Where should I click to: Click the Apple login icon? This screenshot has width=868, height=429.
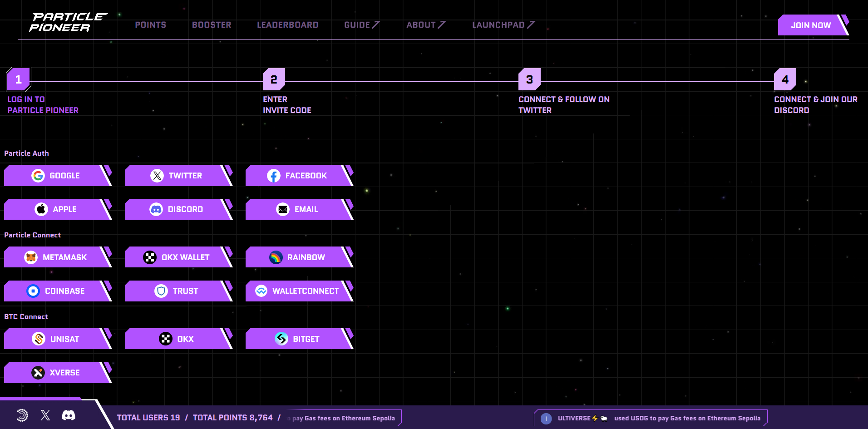pos(41,209)
